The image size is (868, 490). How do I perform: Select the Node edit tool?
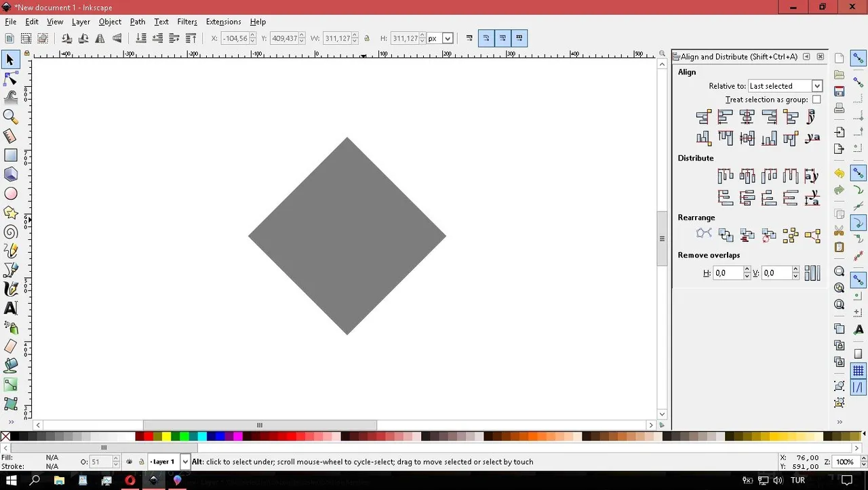point(10,79)
